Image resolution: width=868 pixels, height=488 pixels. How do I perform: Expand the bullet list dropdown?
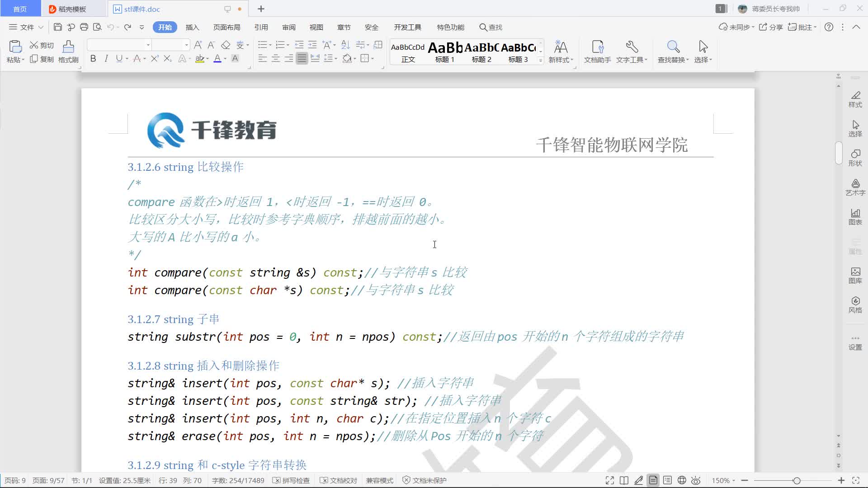pyautogui.click(x=270, y=45)
